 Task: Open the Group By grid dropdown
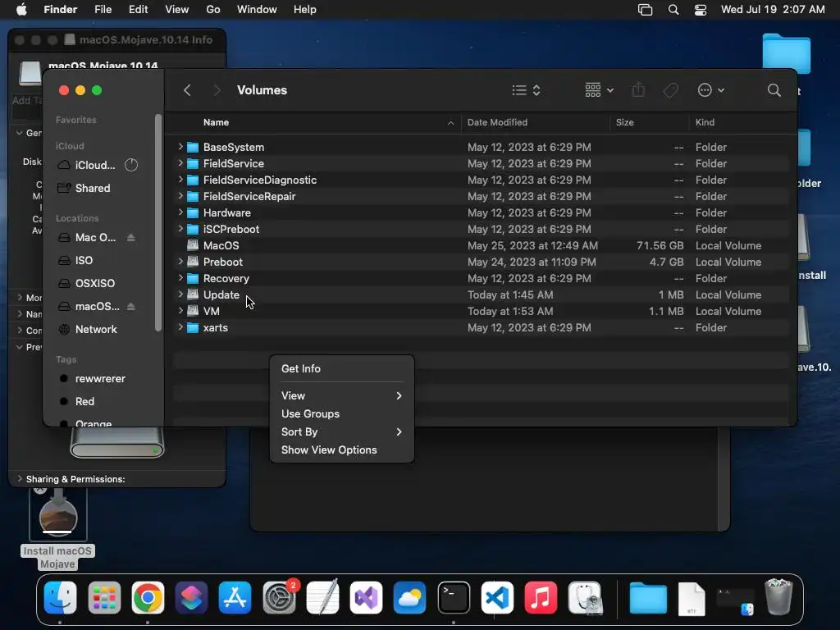pos(599,90)
